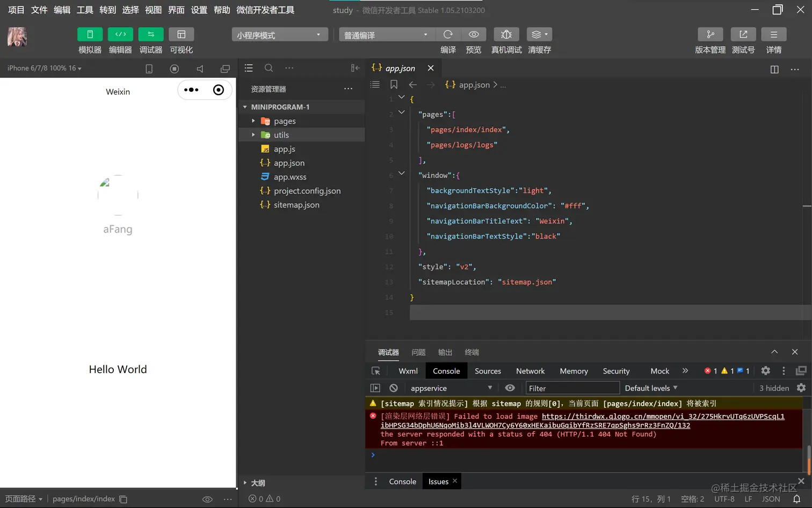Open the Default levels dropdown
The width and height of the screenshot is (812, 508).
tap(651, 388)
